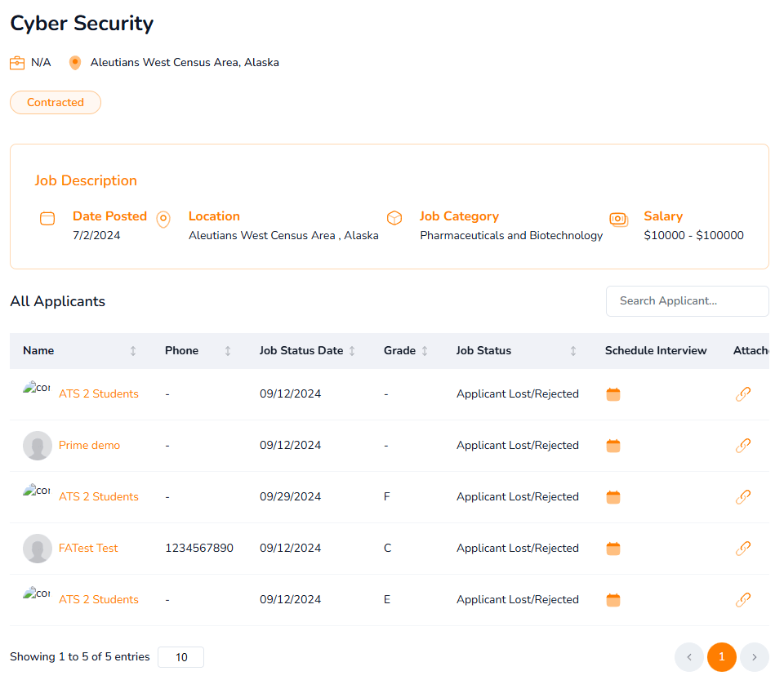Open the entries-per-page selector showing 10
The image size is (784, 680).
coord(180,656)
